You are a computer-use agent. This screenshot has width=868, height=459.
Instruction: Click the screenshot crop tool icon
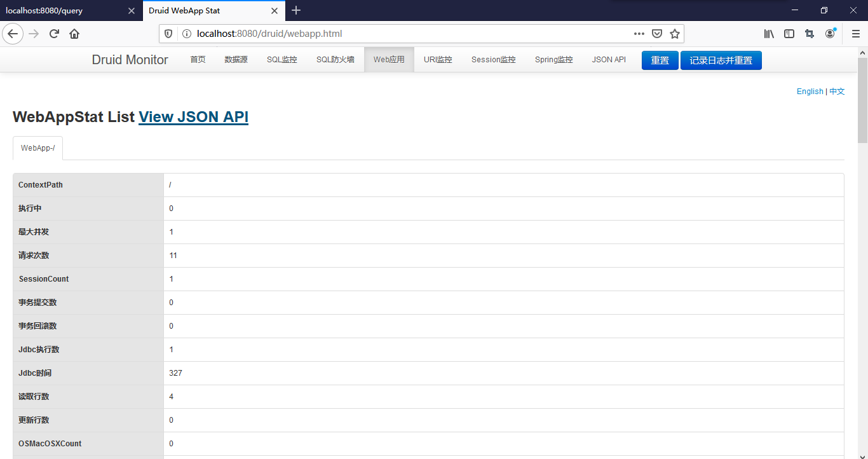pyautogui.click(x=810, y=34)
